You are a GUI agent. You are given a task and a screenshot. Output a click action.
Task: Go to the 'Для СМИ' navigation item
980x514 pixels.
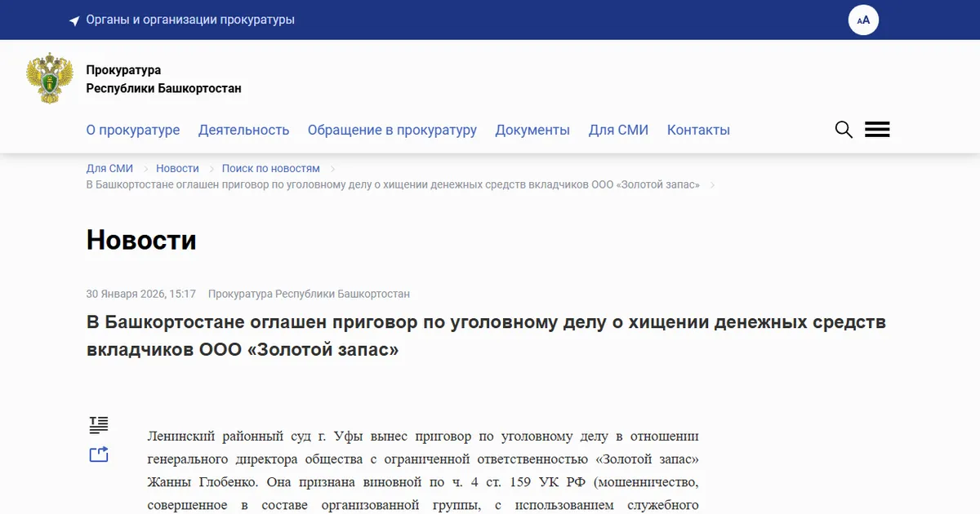618,130
